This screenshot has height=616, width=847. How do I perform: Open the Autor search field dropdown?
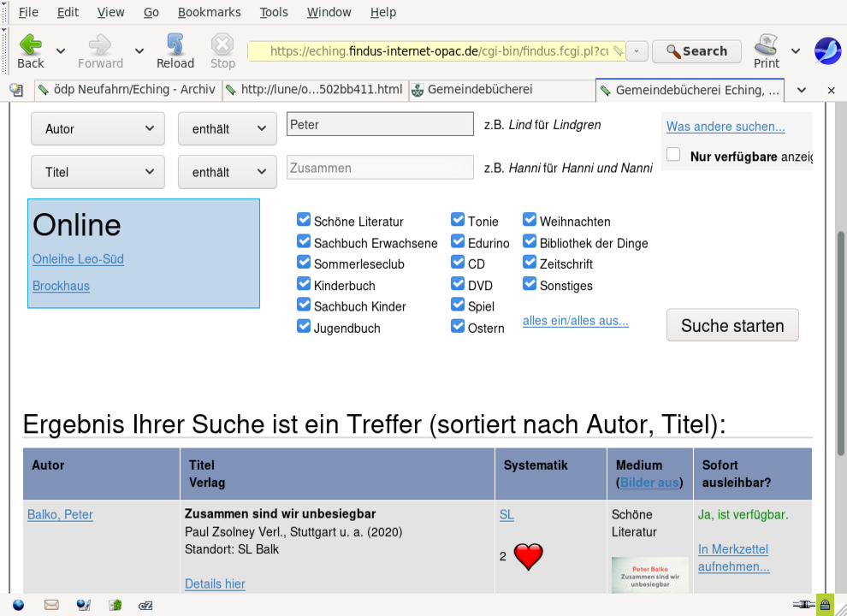tap(98, 128)
